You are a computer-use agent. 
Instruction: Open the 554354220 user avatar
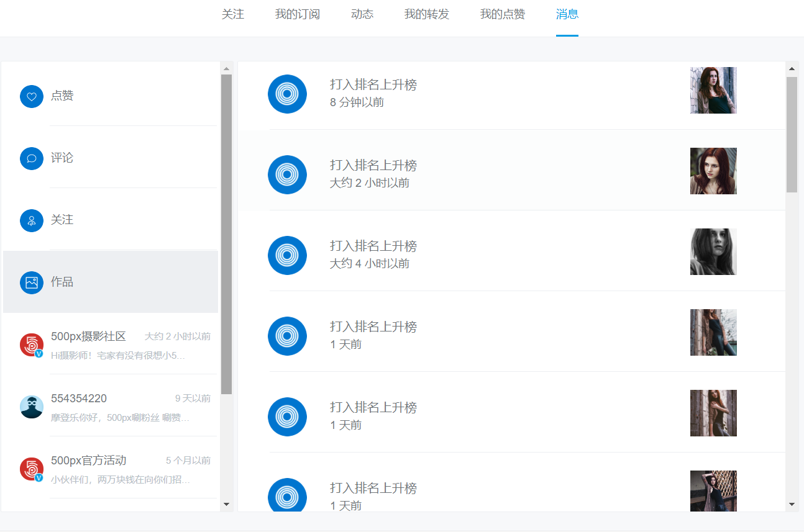32,407
